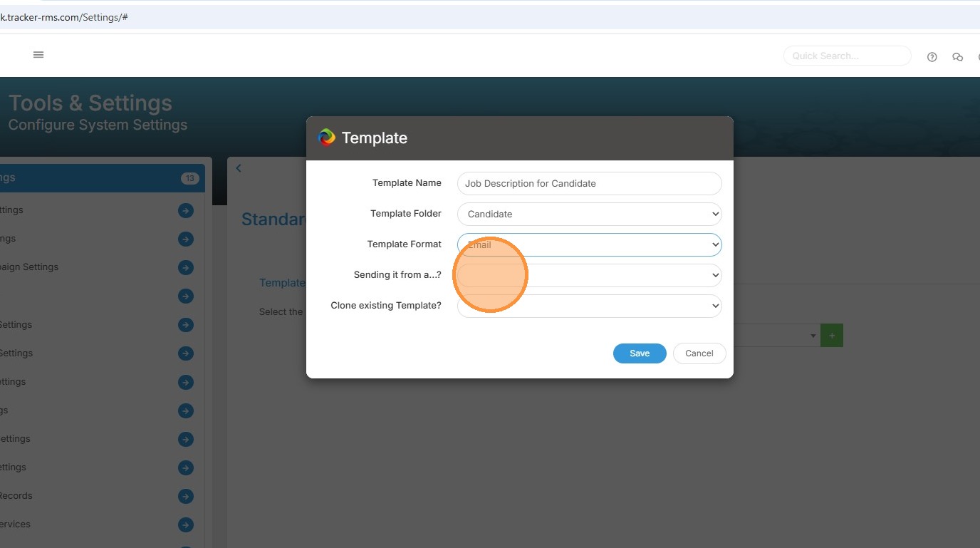Expand the Template Format dropdown

[590, 244]
